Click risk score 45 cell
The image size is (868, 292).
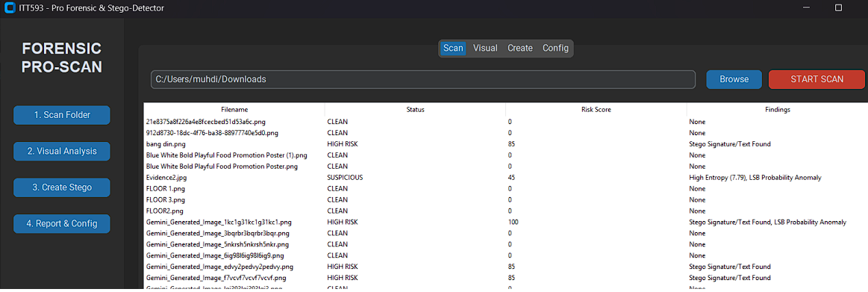click(511, 177)
